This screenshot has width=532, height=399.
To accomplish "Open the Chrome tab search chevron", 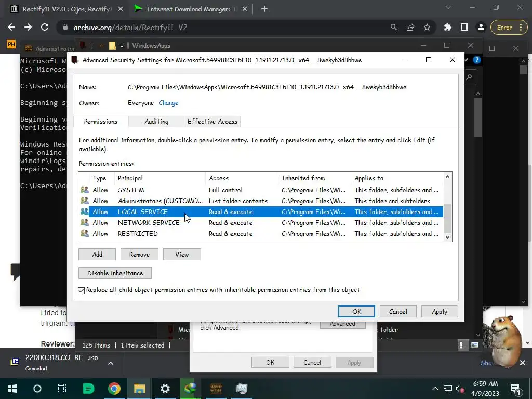I will pos(448,7).
